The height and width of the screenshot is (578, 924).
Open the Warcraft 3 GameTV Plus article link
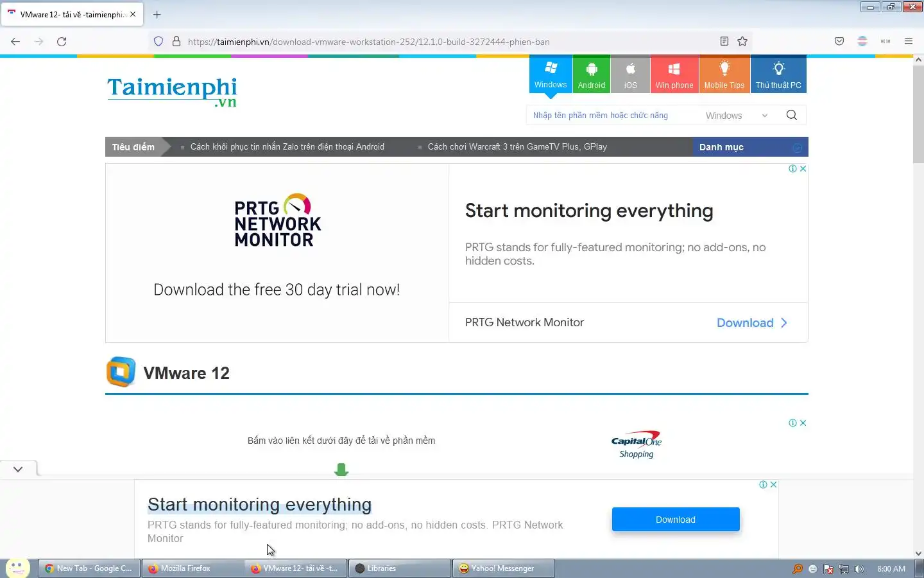click(x=517, y=147)
